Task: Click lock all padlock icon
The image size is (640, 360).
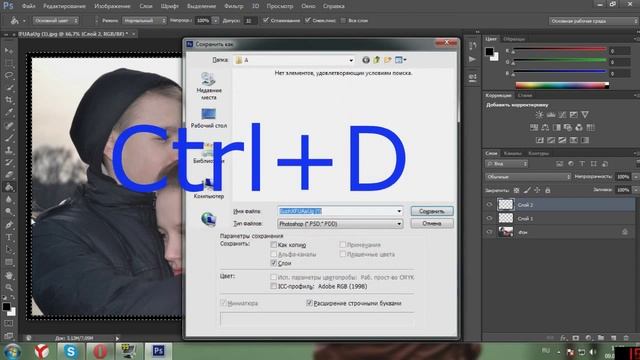Action: click(x=548, y=190)
